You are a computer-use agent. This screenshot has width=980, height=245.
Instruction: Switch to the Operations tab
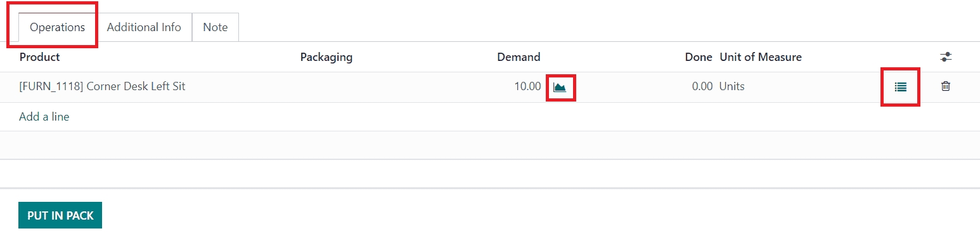tap(57, 27)
